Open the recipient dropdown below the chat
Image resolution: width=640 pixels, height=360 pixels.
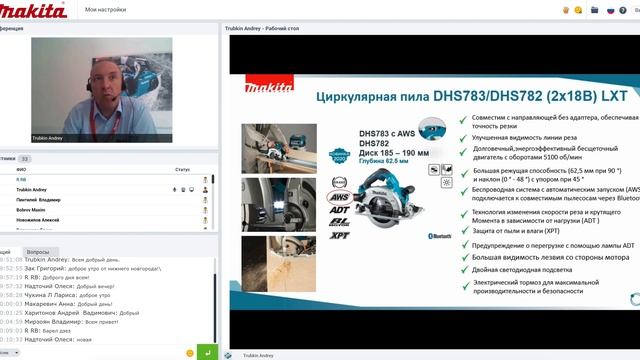point(10,352)
